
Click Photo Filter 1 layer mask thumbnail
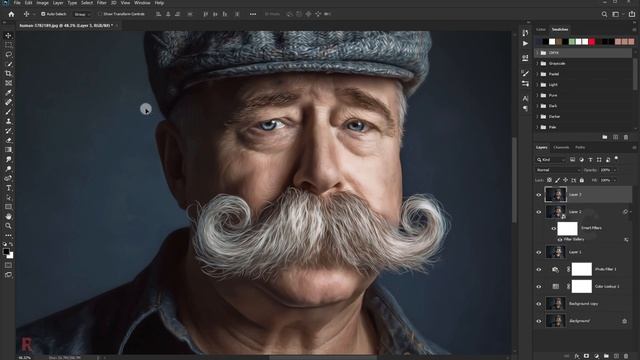[582, 269]
